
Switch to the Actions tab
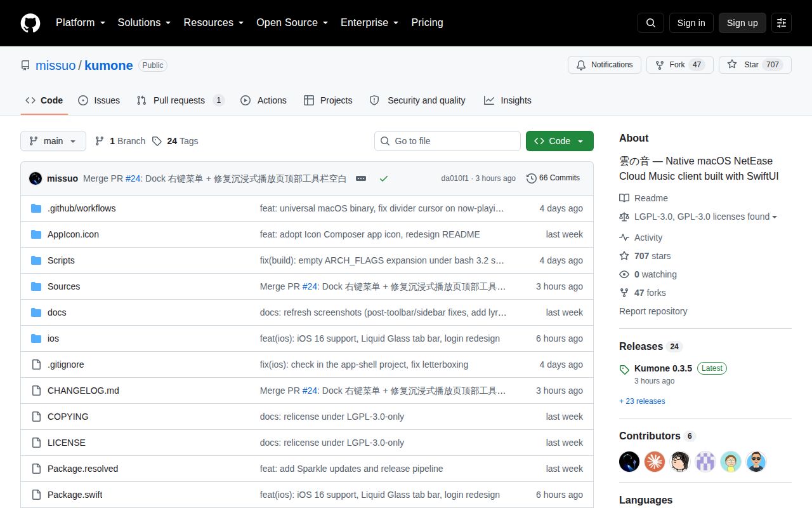(x=263, y=100)
